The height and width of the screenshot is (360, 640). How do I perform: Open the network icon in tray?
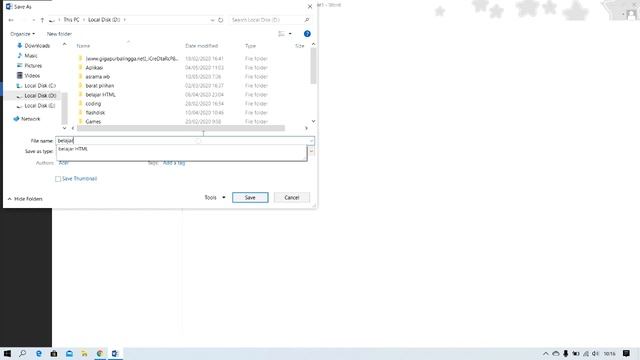586,353
